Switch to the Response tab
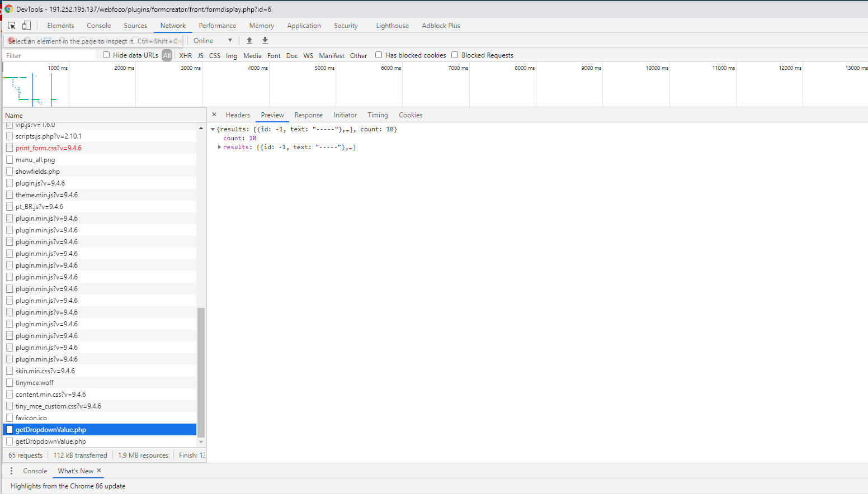The width and height of the screenshot is (868, 494). (308, 115)
